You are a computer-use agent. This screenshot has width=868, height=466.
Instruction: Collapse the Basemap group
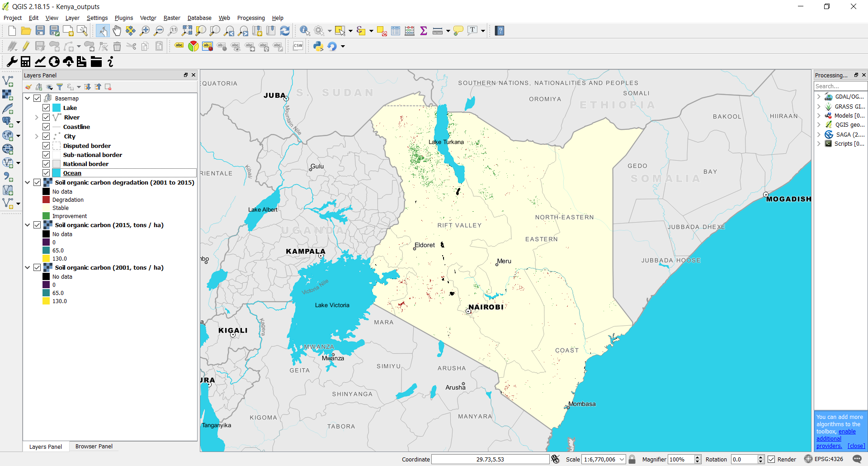click(x=28, y=98)
